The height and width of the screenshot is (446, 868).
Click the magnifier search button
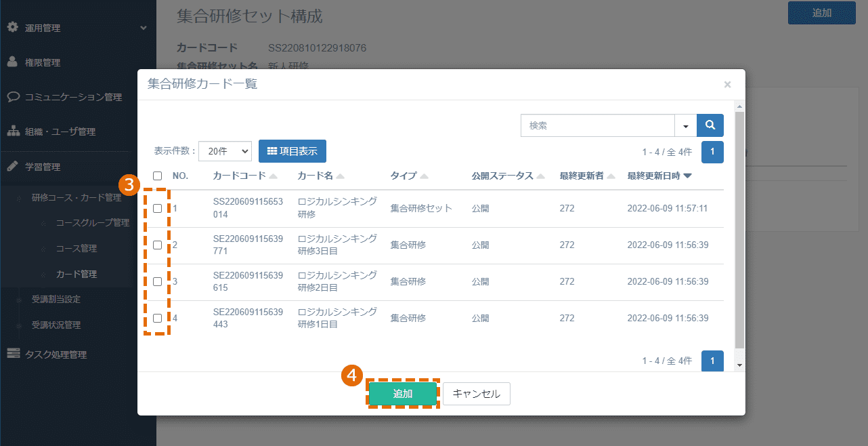(710, 125)
